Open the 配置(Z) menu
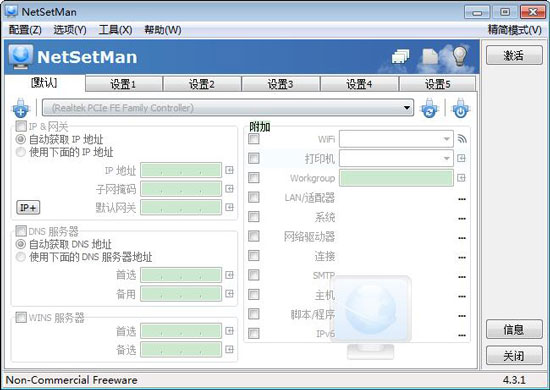Image resolution: width=550 pixels, height=390 pixels. click(25, 30)
